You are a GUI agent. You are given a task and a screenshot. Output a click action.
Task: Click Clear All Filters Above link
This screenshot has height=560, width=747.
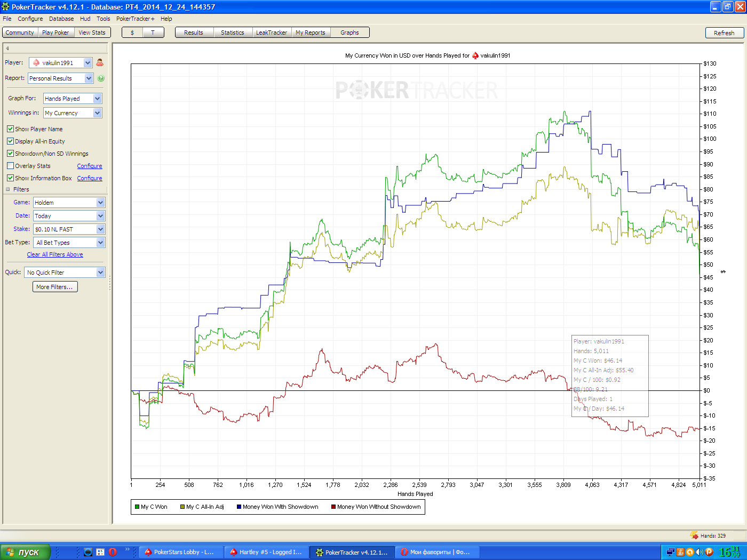point(55,254)
